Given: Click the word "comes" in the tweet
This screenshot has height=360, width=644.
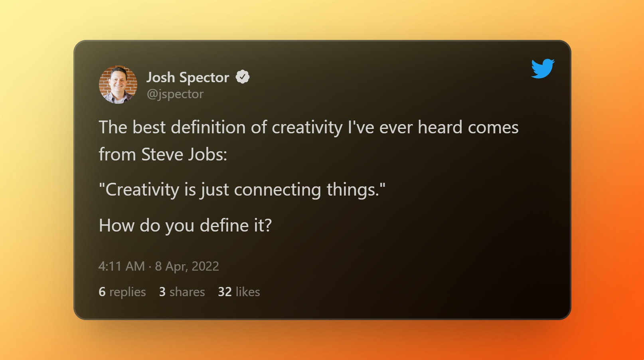Looking at the screenshot, I should 493,128.
